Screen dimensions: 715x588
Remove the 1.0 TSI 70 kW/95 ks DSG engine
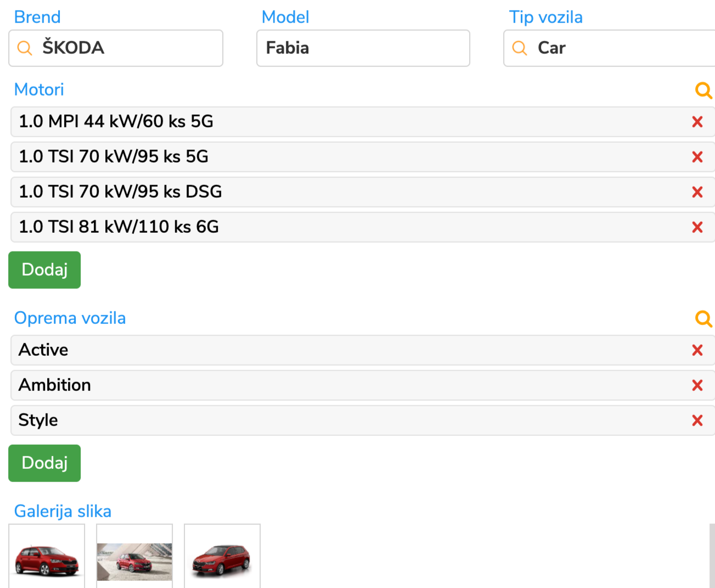click(697, 192)
